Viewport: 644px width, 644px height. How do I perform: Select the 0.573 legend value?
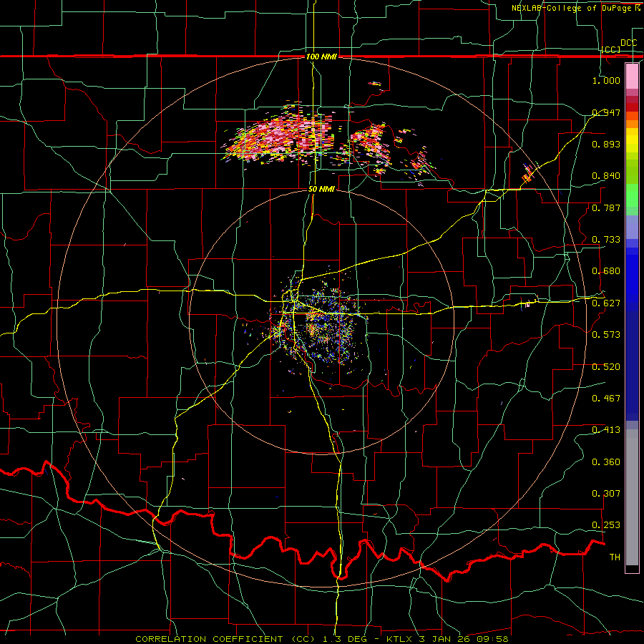tap(606, 335)
